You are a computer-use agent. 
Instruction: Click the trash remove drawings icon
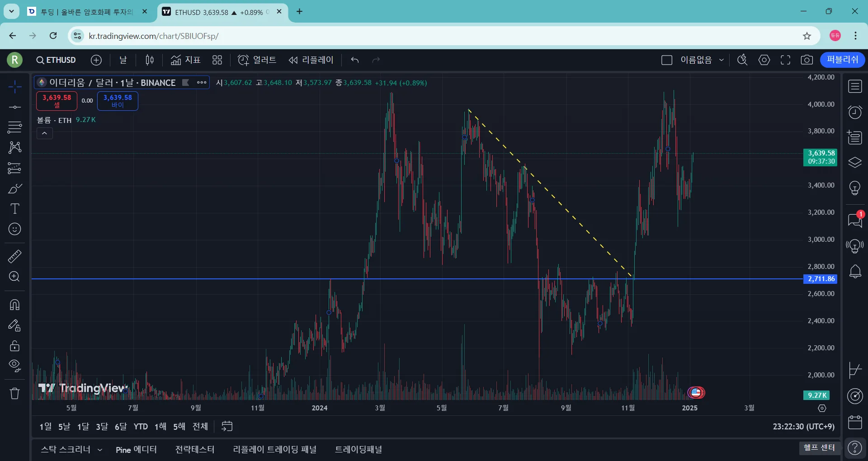pos(14,393)
